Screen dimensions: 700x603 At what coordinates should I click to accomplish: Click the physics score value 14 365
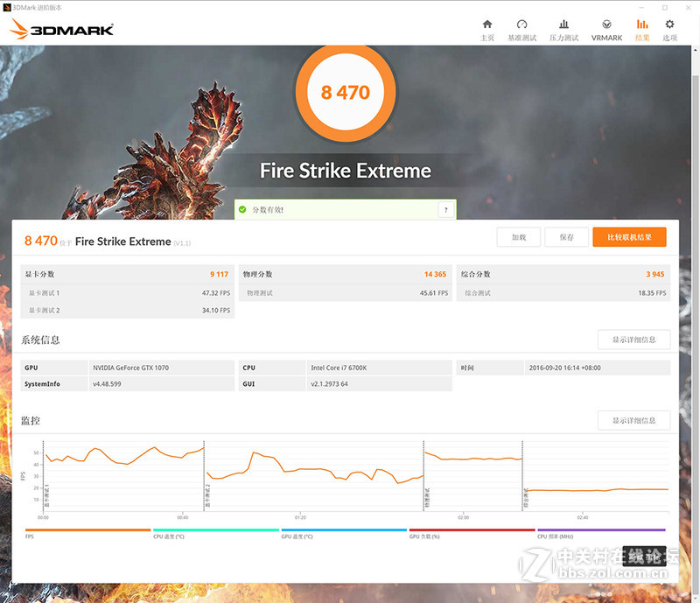(x=435, y=274)
